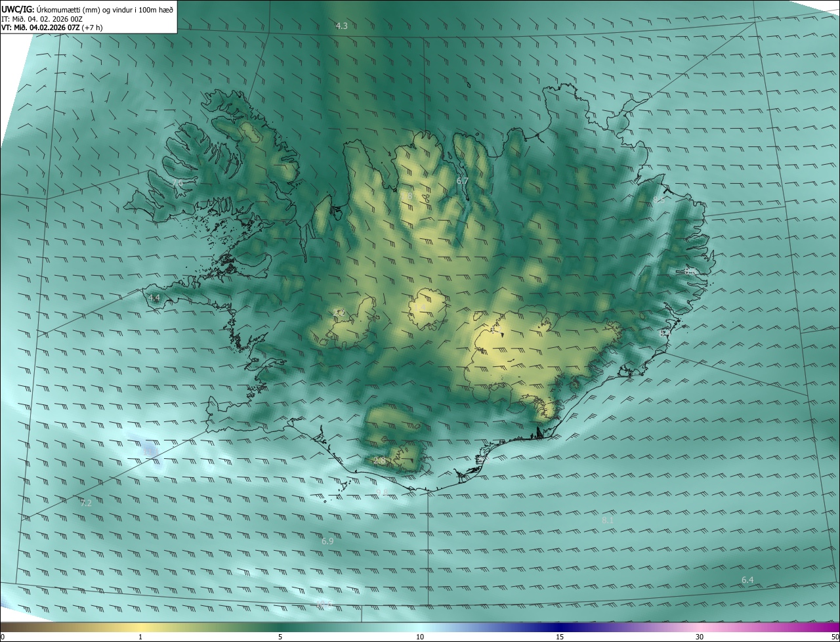Click the colour scale label 15
The image size is (840, 642).
pos(560,637)
